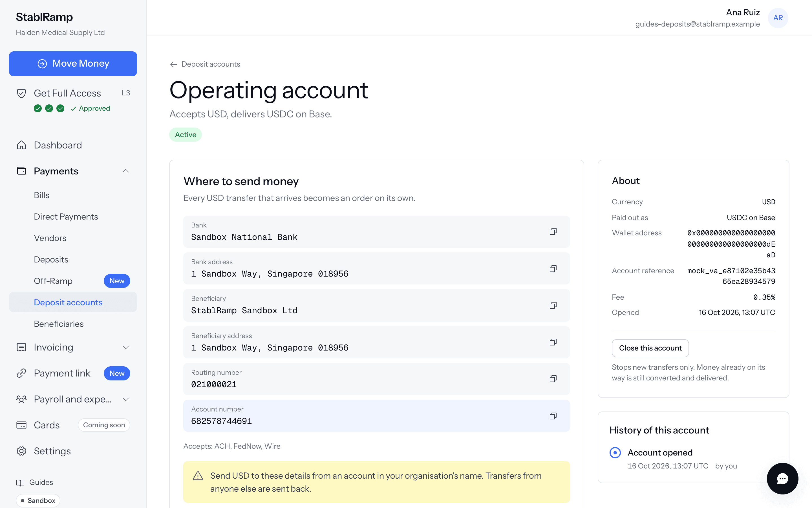The image size is (812, 508).
Task: Expand the Payroll and expenses chevron
Action: coord(125,399)
